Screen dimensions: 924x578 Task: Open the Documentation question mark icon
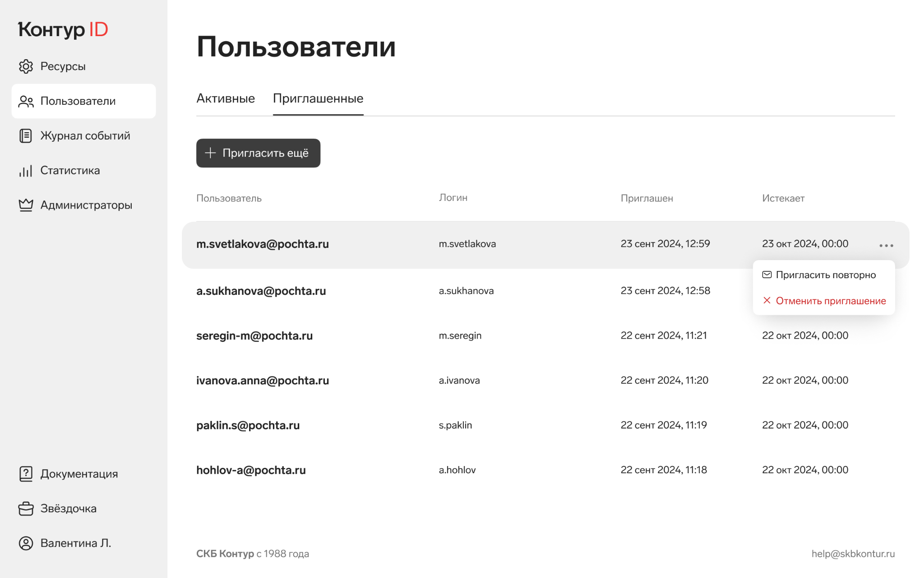(26, 474)
